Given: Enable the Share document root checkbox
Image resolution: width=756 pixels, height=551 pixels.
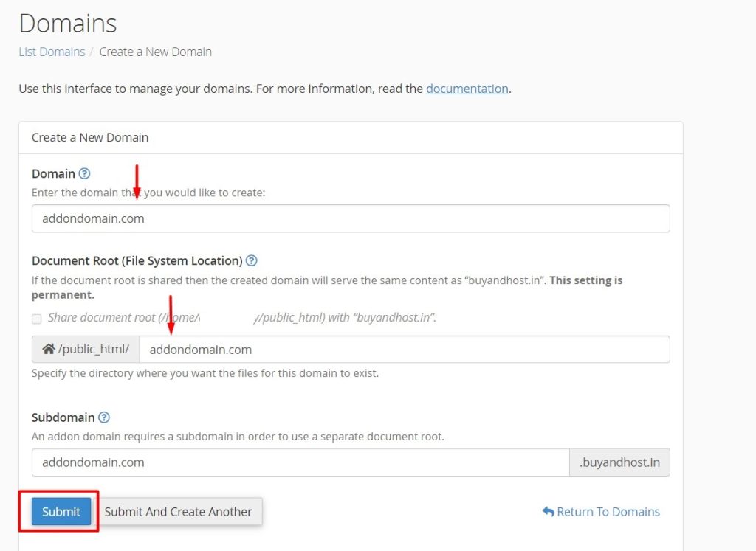Looking at the screenshot, I should pyautogui.click(x=37, y=319).
